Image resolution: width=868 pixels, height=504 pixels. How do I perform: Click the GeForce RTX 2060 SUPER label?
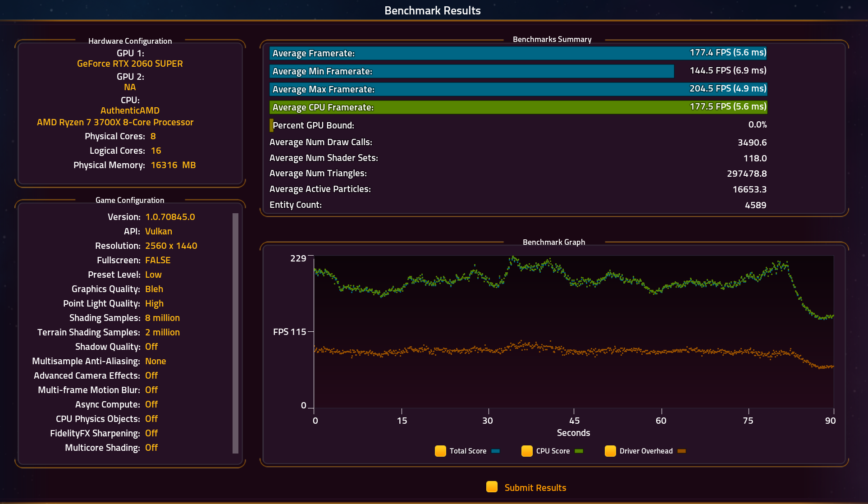point(130,64)
